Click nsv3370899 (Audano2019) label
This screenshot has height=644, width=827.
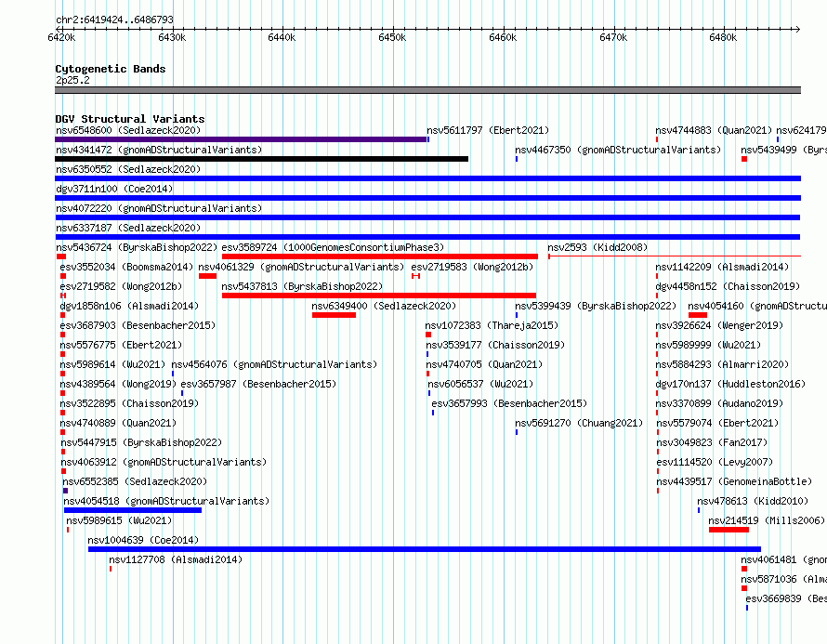[719, 403]
